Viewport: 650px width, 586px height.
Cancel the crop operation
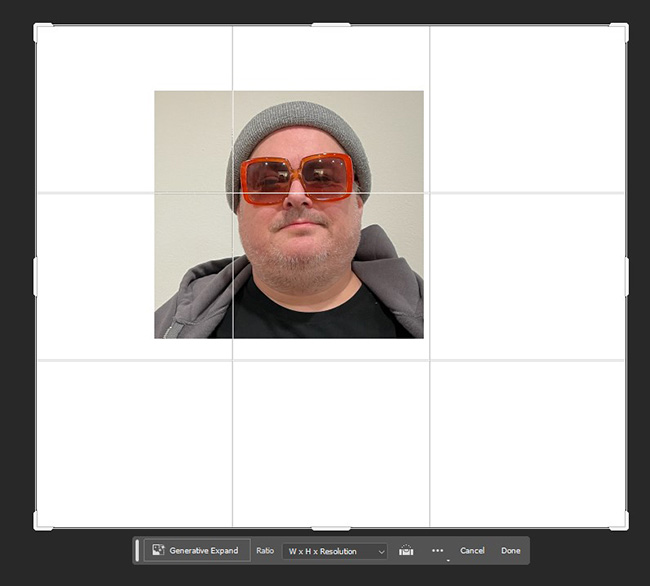(x=472, y=551)
